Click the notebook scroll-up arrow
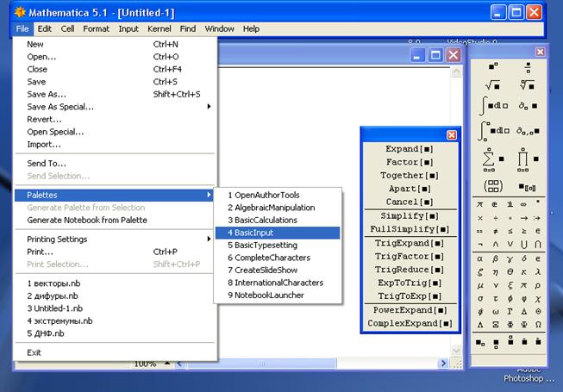Screen dimensions: 563x392 click(x=456, y=72)
